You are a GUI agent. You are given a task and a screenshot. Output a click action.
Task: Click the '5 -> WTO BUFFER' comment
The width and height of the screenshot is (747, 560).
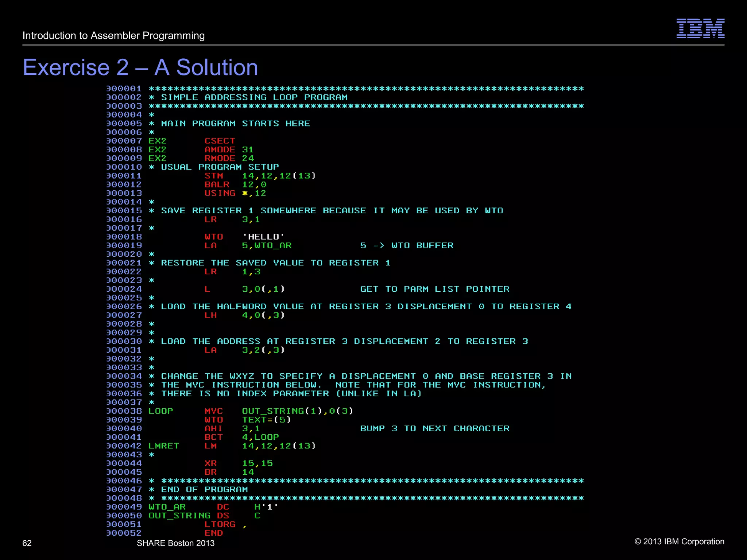coord(407,246)
